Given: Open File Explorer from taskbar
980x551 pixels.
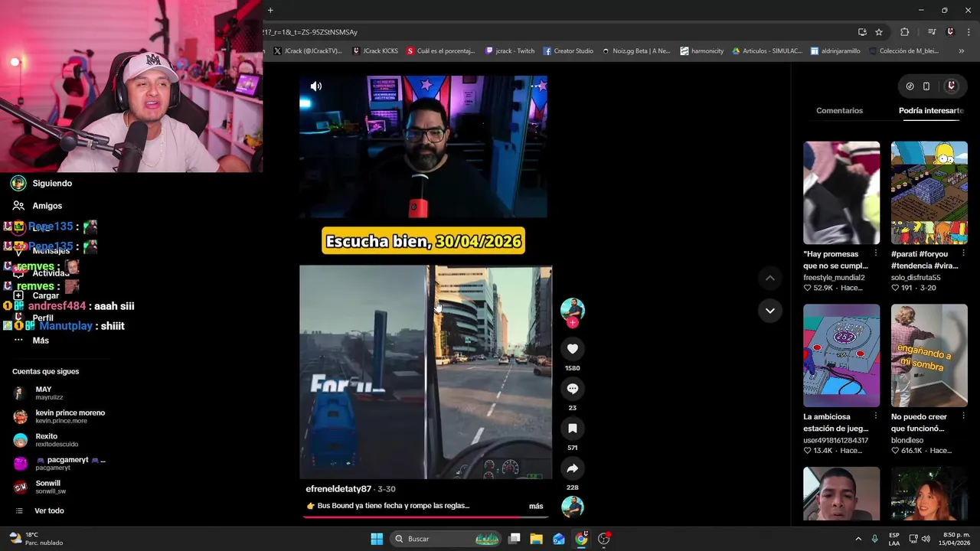Looking at the screenshot, I should pos(537,539).
